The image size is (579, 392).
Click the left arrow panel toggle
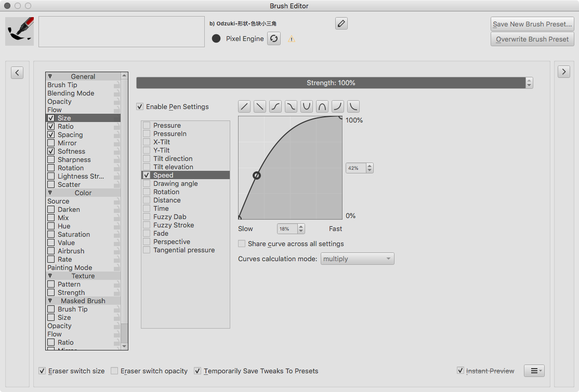click(x=17, y=73)
